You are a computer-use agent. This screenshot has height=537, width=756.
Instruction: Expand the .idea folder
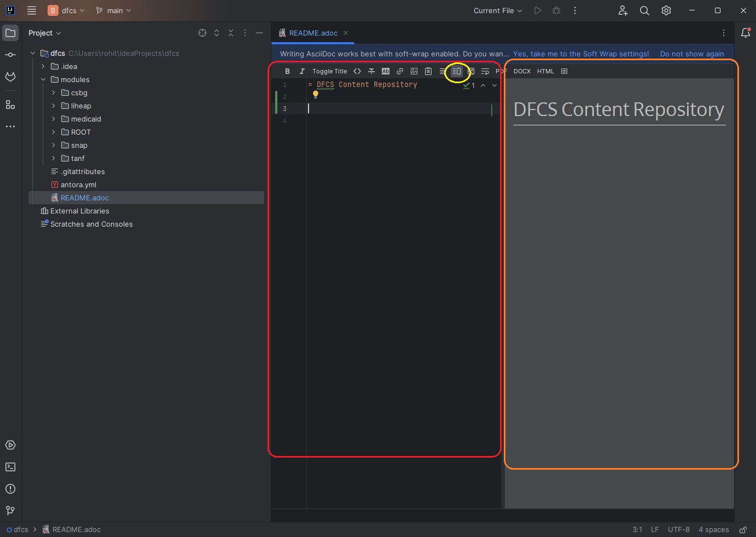(x=43, y=66)
